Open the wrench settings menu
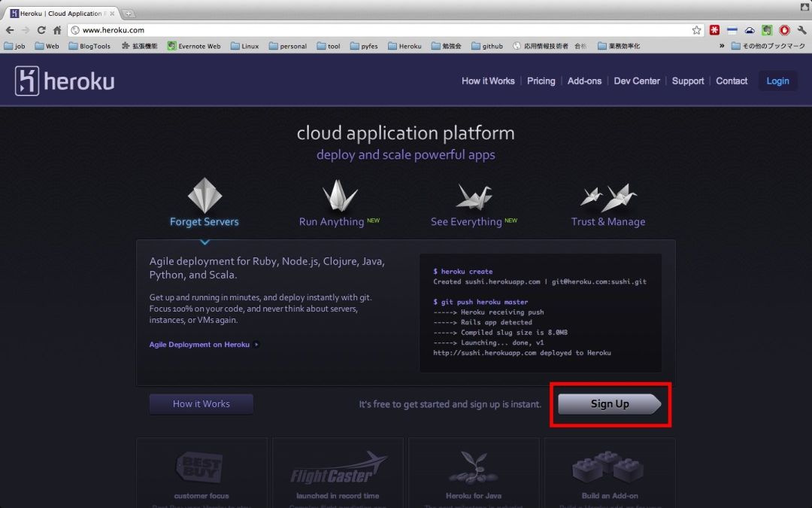812x508 pixels. tap(801, 30)
